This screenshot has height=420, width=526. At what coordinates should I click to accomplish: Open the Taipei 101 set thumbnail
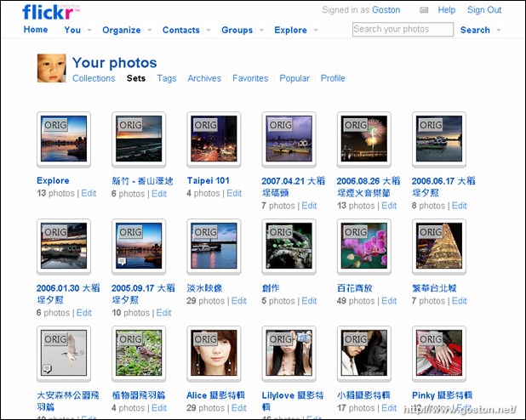(x=212, y=139)
